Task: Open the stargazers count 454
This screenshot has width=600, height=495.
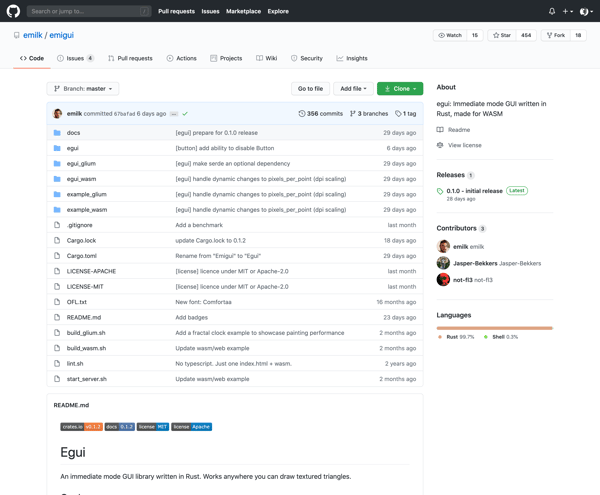Action: click(526, 35)
